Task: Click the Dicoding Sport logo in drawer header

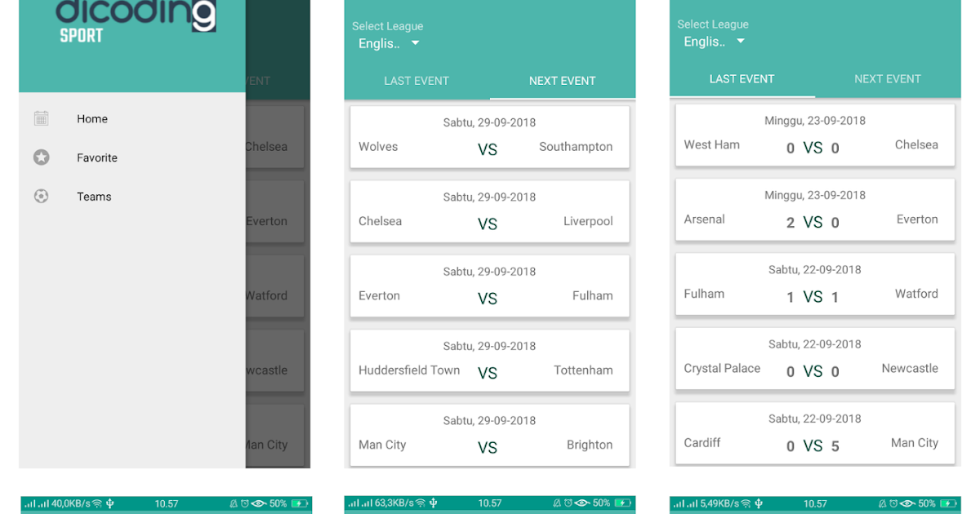Action: tap(136, 21)
